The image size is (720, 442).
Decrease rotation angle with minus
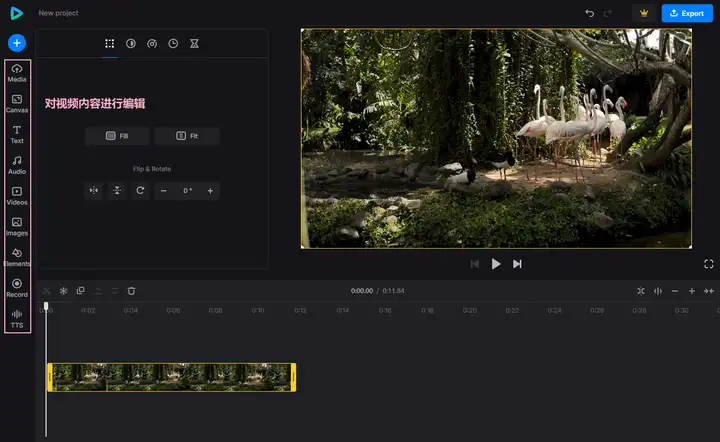click(x=163, y=190)
